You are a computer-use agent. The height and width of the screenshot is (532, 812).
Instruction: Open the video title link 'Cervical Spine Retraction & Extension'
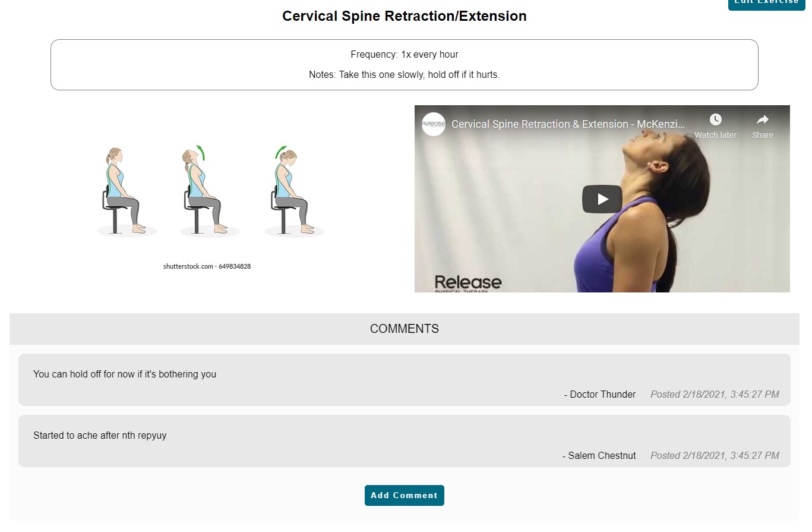click(x=568, y=124)
